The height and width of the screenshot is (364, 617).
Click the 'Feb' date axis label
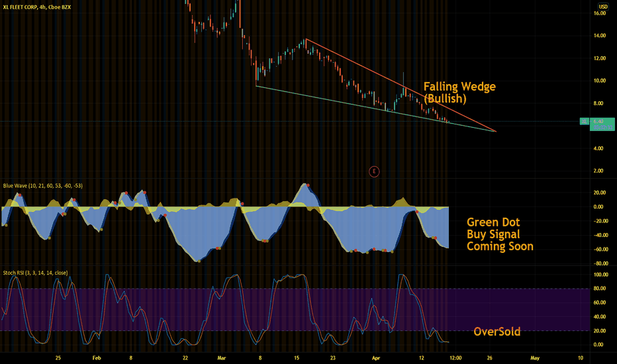pos(97,358)
